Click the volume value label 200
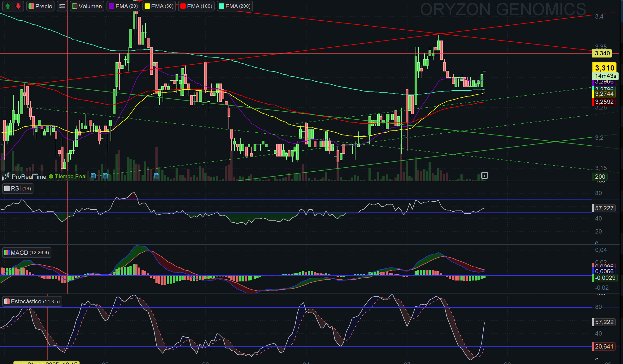This screenshot has width=623, height=364. 600,177
